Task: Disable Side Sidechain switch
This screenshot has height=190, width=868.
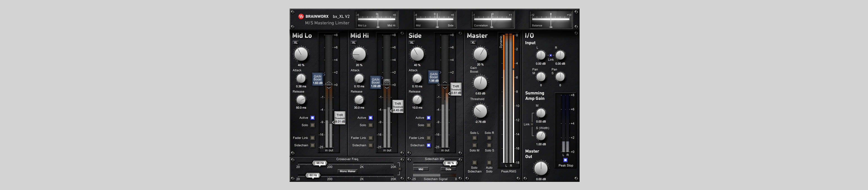Action: [429, 145]
